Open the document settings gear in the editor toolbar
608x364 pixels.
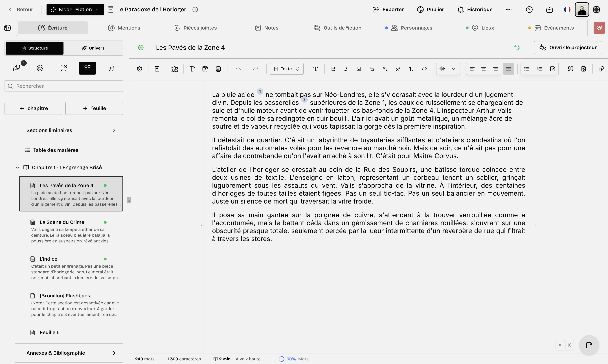139,69
